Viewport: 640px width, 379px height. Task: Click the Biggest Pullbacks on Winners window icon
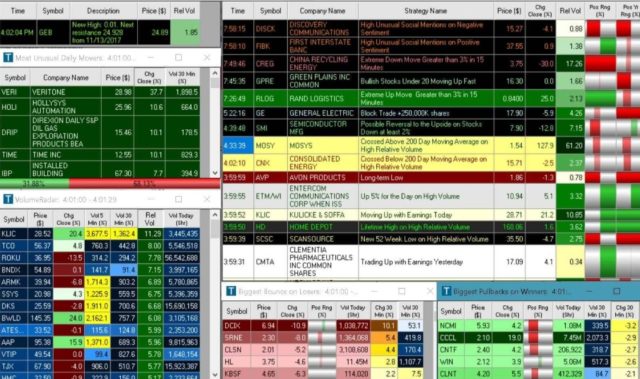coord(446,291)
